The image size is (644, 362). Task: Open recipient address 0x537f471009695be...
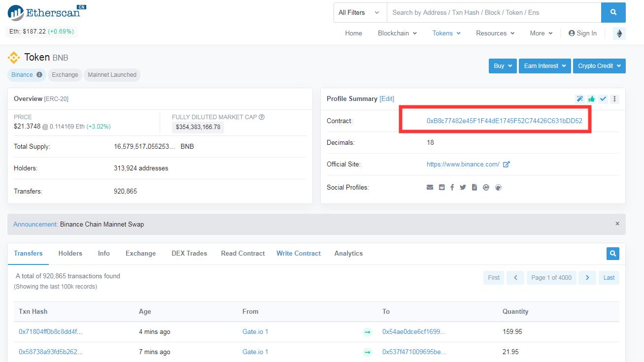tap(414, 352)
